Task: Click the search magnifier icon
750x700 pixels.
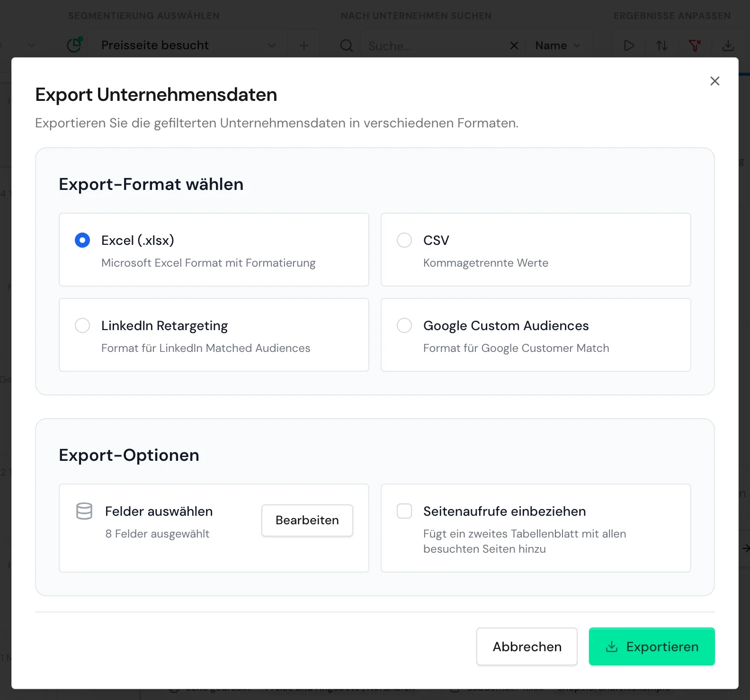Action: (347, 45)
